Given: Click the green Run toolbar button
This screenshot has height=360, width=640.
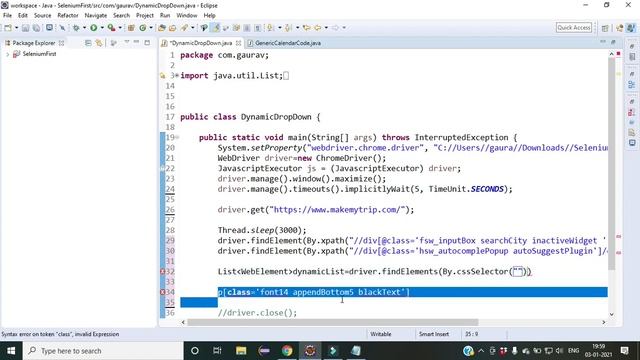Looking at the screenshot, I should (93, 28).
